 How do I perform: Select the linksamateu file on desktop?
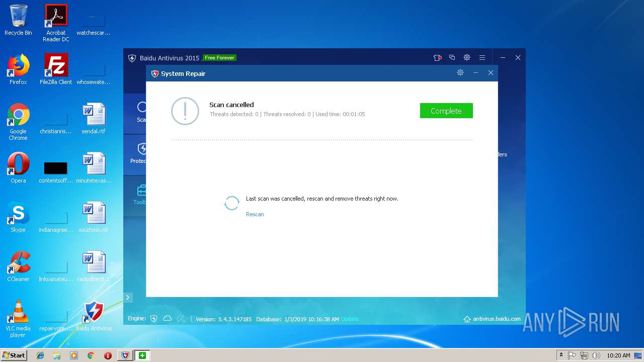click(56, 269)
